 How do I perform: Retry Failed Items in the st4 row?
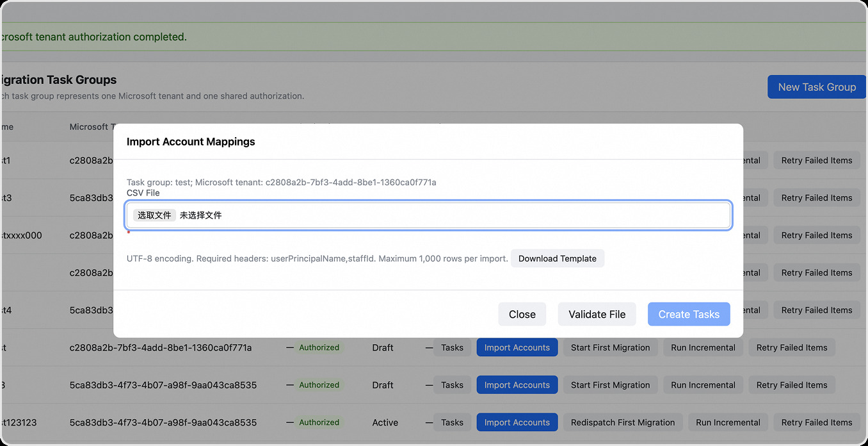(817, 310)
